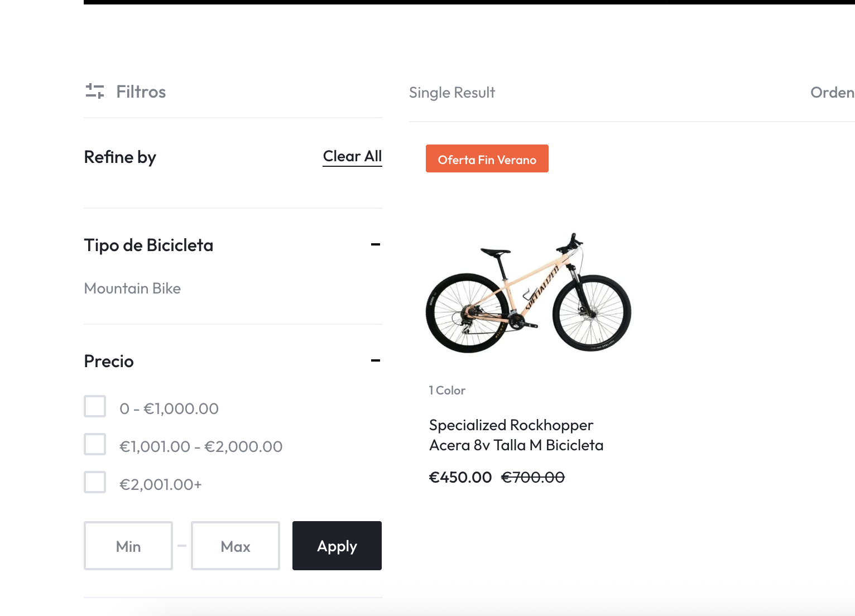
Task: Open the Specialized Rockhopper bike image
Action: coord(528,293)
